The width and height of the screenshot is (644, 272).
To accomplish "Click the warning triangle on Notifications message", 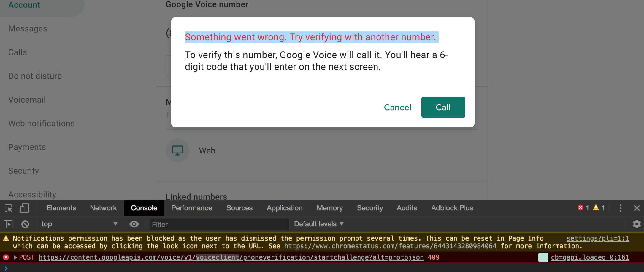I will point(6,239).
